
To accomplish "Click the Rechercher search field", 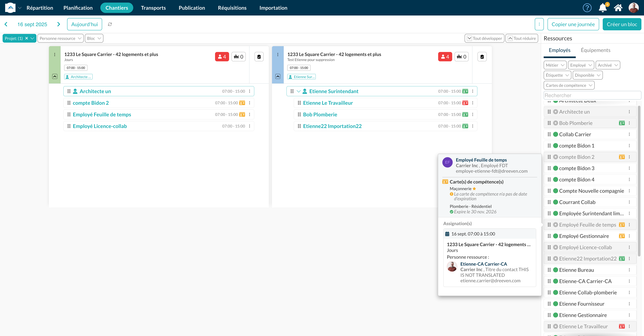I will [x=592, y=95].
